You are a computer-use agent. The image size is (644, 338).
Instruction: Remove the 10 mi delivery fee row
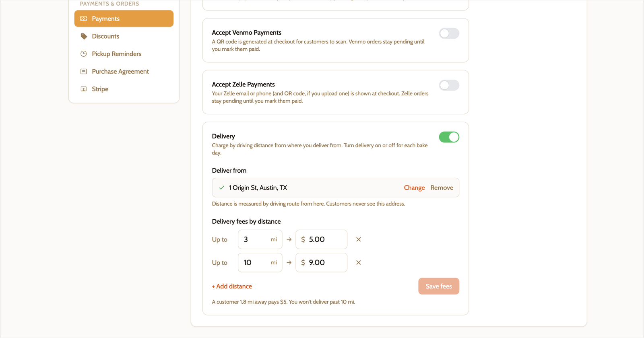tap(359, 263)
